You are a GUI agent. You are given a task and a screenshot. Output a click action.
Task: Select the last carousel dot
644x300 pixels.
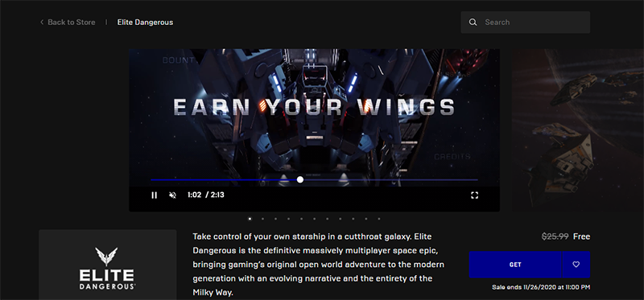click(378, 219)
